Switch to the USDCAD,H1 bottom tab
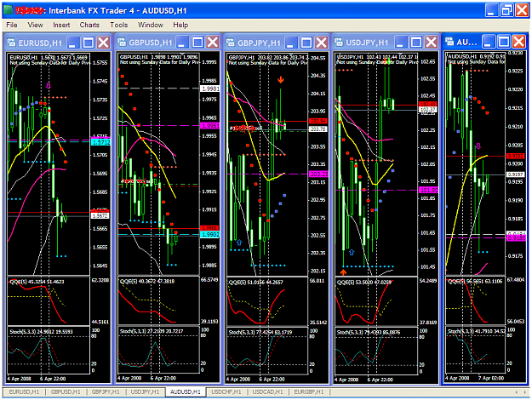This screenshot has width=532, height=400. coord(267,391)
